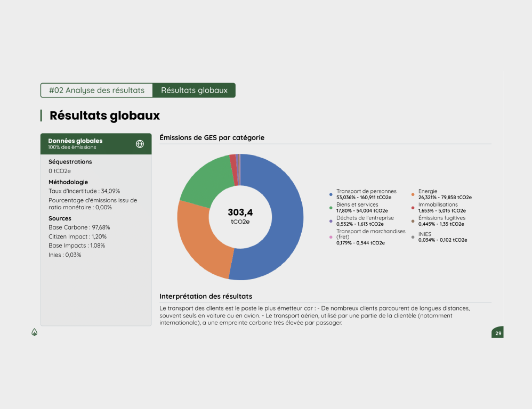The height and width of the screenshot is (409, 532).
Task: Click the Données globales panel title
Action: point(75,141)
